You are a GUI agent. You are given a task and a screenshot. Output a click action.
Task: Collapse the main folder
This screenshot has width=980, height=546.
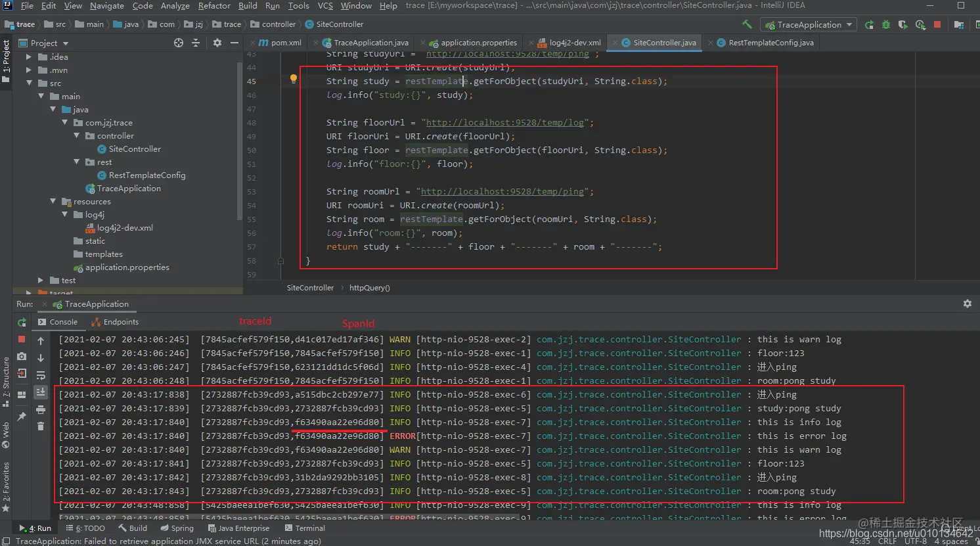click(x=41, y=96)
